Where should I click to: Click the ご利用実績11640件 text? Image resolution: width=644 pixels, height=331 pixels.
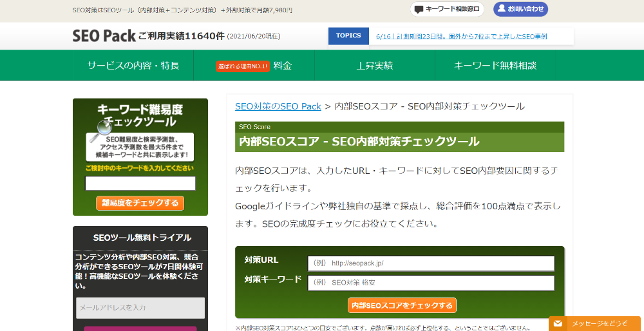(182, 36)
